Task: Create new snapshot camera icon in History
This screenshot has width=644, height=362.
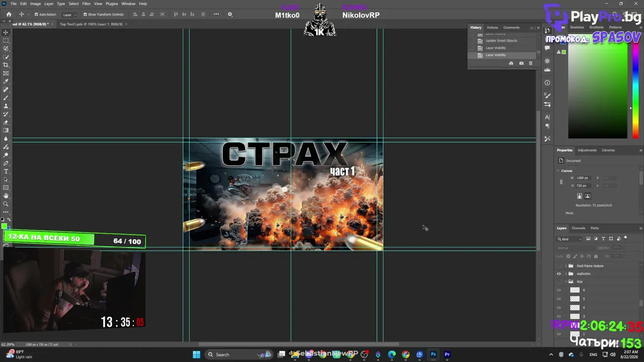Action: [521, 63]
